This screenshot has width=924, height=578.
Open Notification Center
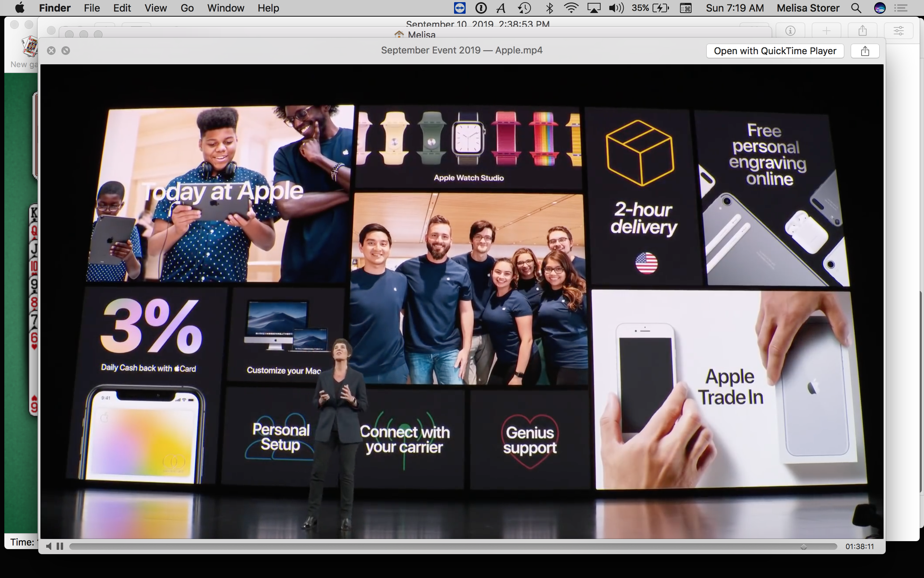[x=901, y=8]
